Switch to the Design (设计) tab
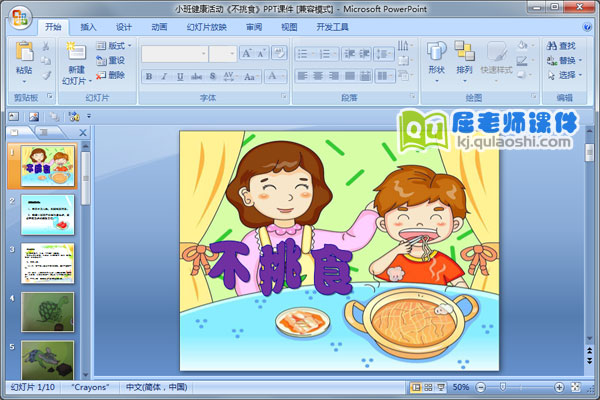Image resolution: width=600 pixels, height=400 pixels. [124, 27]
